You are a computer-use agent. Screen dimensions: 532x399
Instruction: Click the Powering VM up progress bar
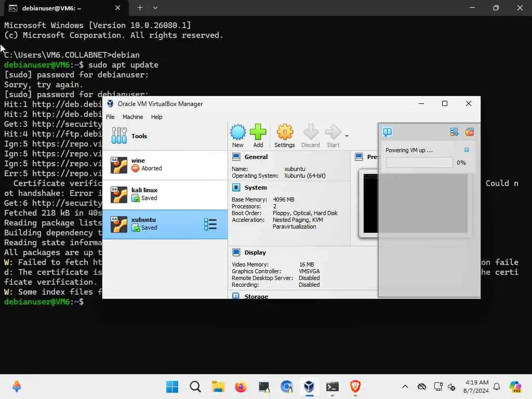[x=419, y=163]
